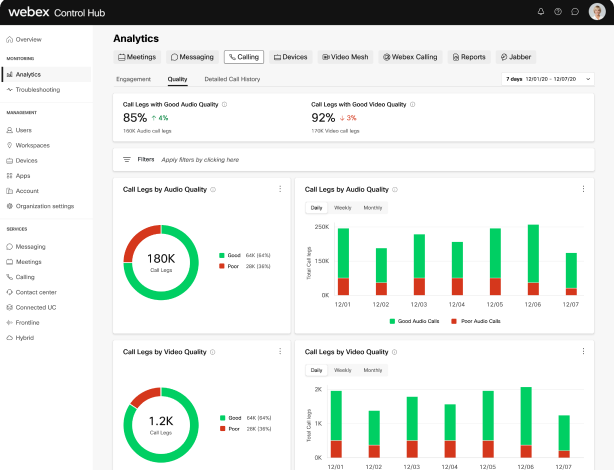Open Contact center in the sidebar
Image resolution: width=614 pixels, height=470 pixels.
(x=31, y=292)
